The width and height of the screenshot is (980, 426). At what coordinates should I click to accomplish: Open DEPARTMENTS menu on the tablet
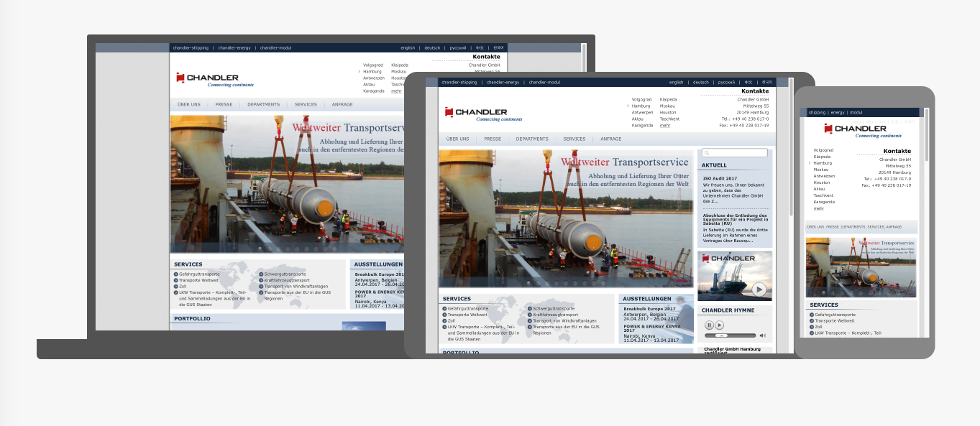coord(532,139)
